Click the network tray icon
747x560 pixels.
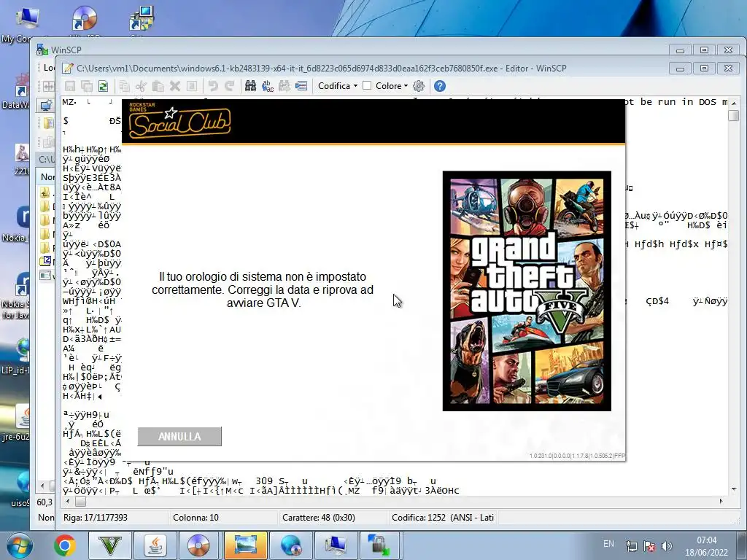(632, 546)
